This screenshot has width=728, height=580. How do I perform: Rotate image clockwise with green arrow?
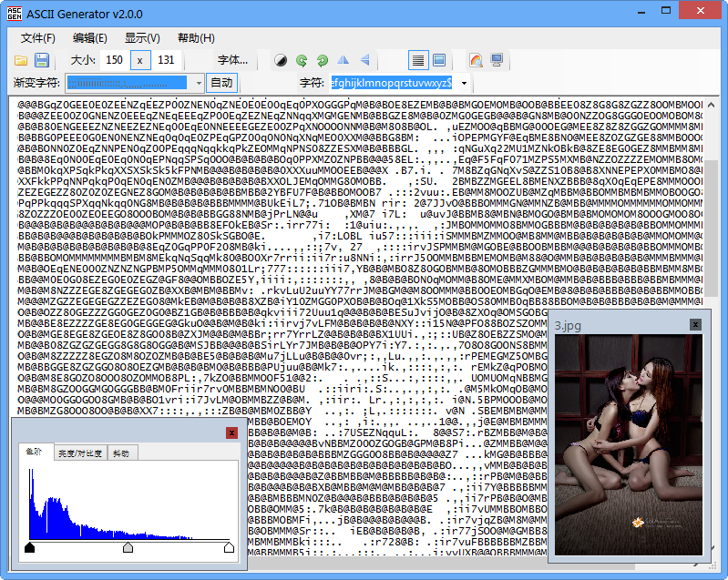[x=323, y=60]
